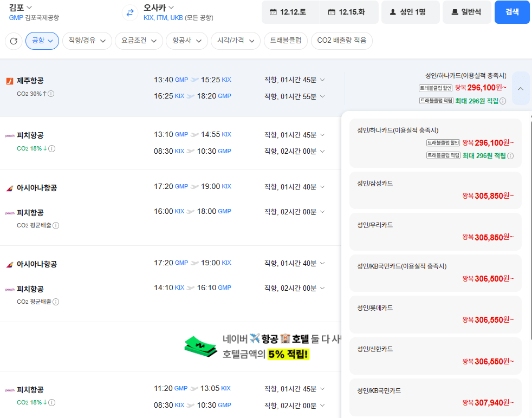532x418 pixels.
Task: Open the 시각/가격 filter dropdown
Action: coord(236,41)
